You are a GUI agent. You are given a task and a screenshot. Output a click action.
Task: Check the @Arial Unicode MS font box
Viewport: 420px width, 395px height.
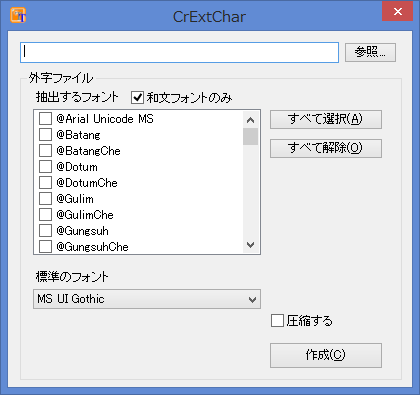pos(46,118)
